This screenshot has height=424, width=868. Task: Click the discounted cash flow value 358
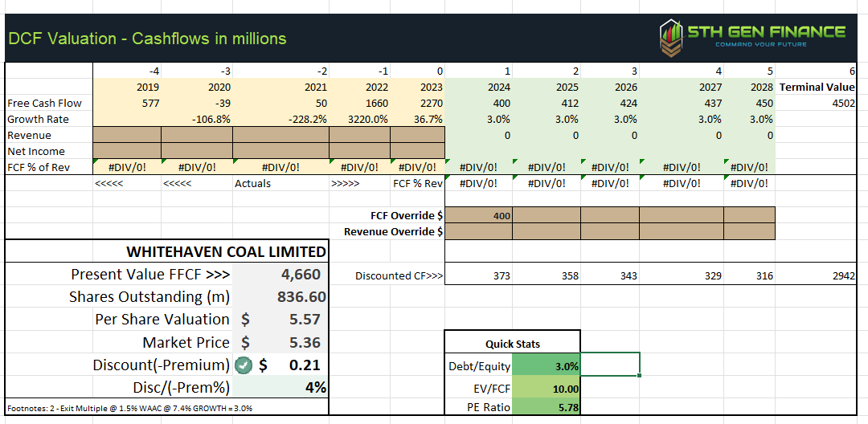pyautogui.click(x=547, y=275)
